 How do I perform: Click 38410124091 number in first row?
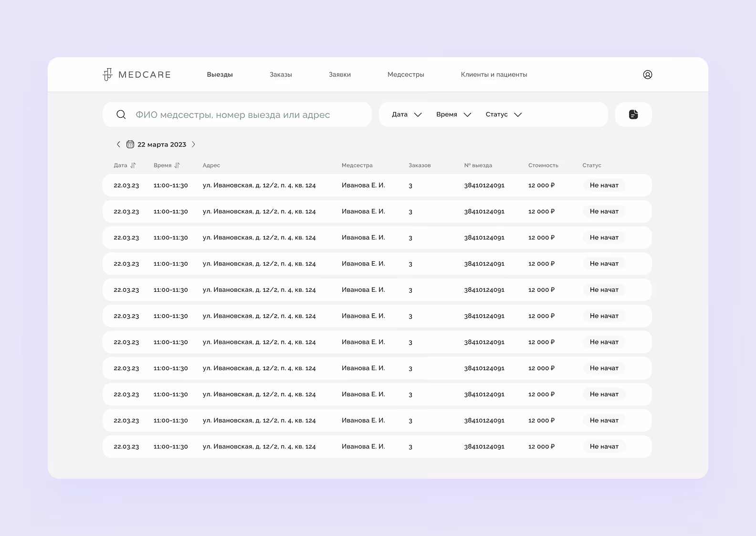[x=484, y=186]
